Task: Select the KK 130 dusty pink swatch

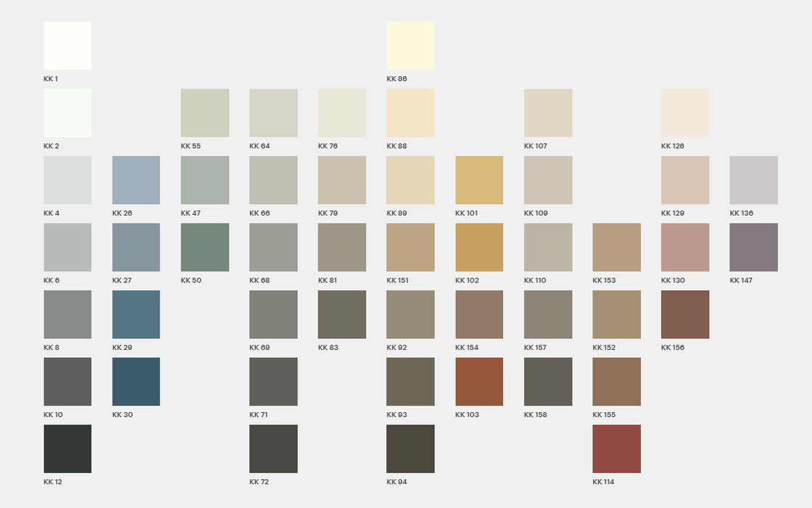Action: (685, 247)
